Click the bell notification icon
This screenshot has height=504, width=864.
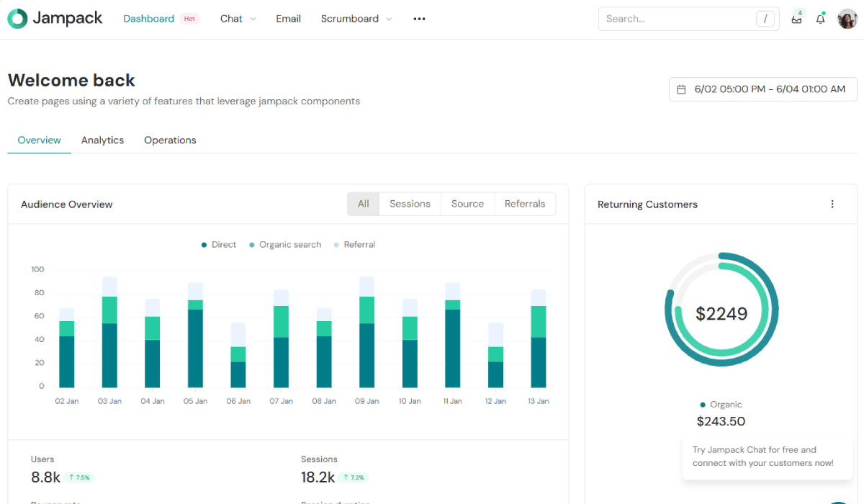[x=820, y=19]
